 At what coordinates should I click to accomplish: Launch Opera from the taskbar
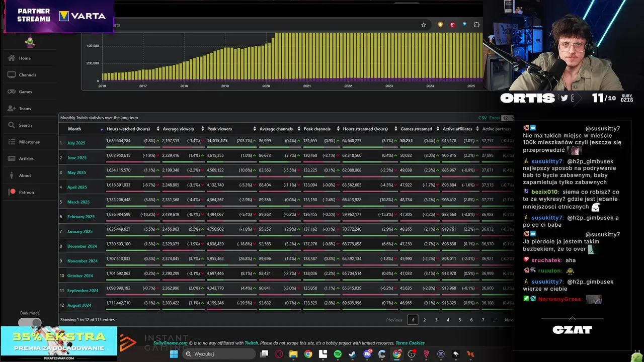point(279,354)
